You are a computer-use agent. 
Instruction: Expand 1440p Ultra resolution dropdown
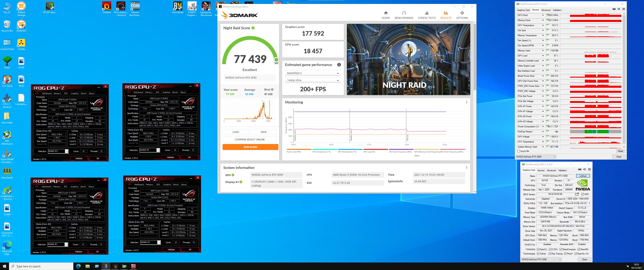click(312, 80)
